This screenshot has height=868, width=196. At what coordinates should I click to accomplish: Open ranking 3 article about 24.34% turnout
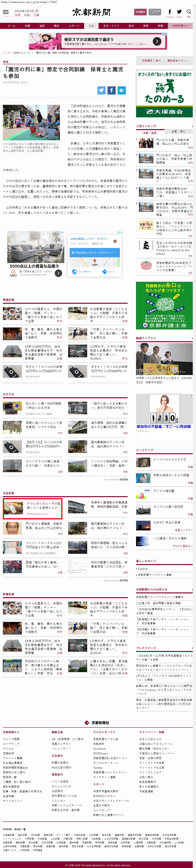click(174, 176)
